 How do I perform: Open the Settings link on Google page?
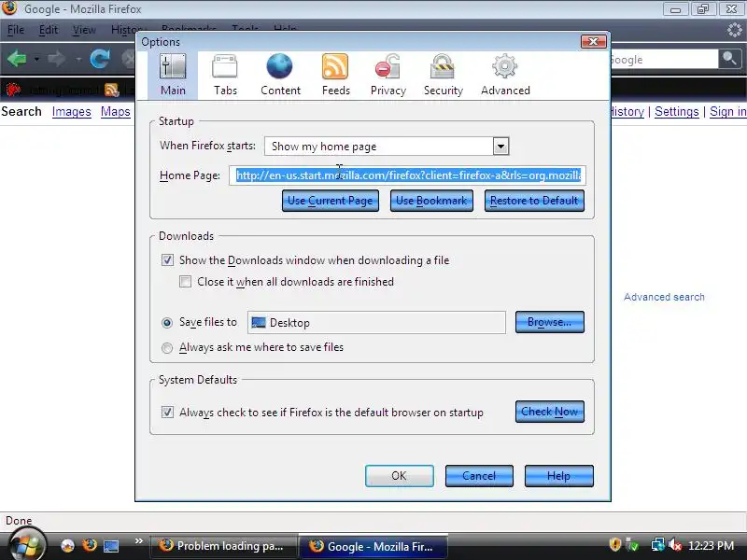676,111
